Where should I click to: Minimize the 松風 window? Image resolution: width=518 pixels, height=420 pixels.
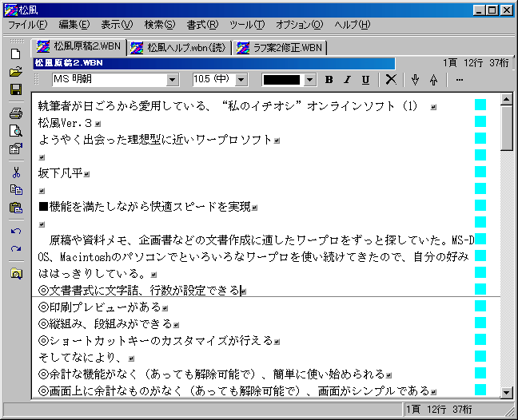pos(480,10)
